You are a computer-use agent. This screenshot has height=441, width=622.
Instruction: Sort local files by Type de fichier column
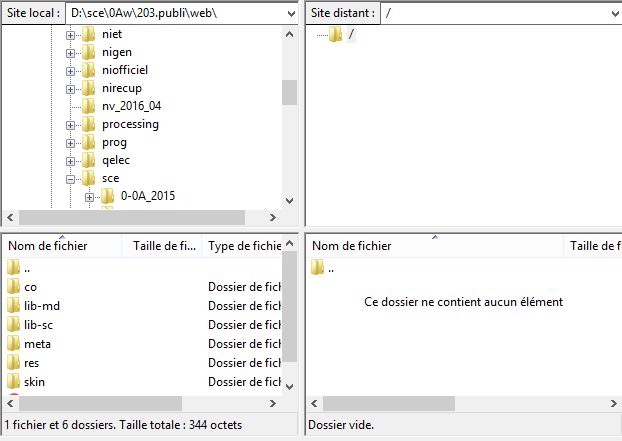pyautogui.click(x=243, y=245)
